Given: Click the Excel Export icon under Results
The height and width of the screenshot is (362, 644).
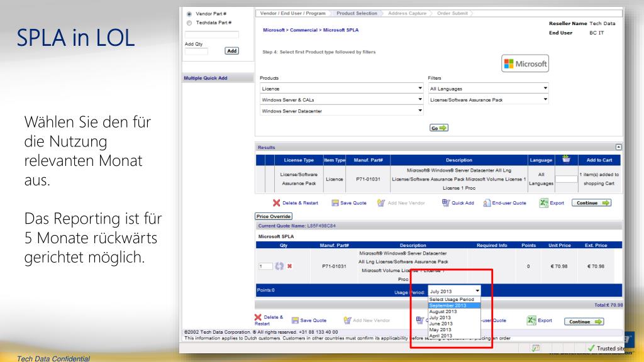Looking at the screenshot, I should 544,203.
